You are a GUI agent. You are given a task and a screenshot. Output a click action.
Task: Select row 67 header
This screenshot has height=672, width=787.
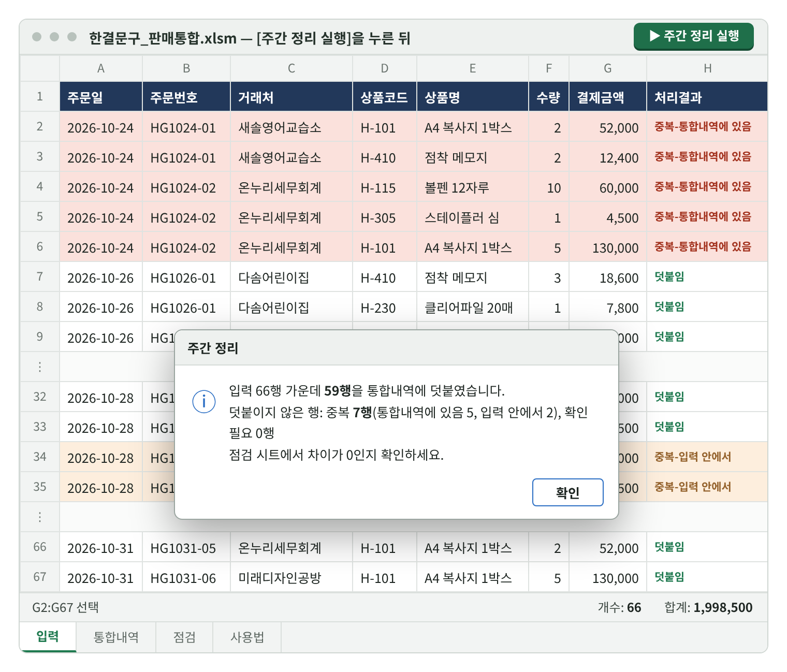[x=40, y=577]
